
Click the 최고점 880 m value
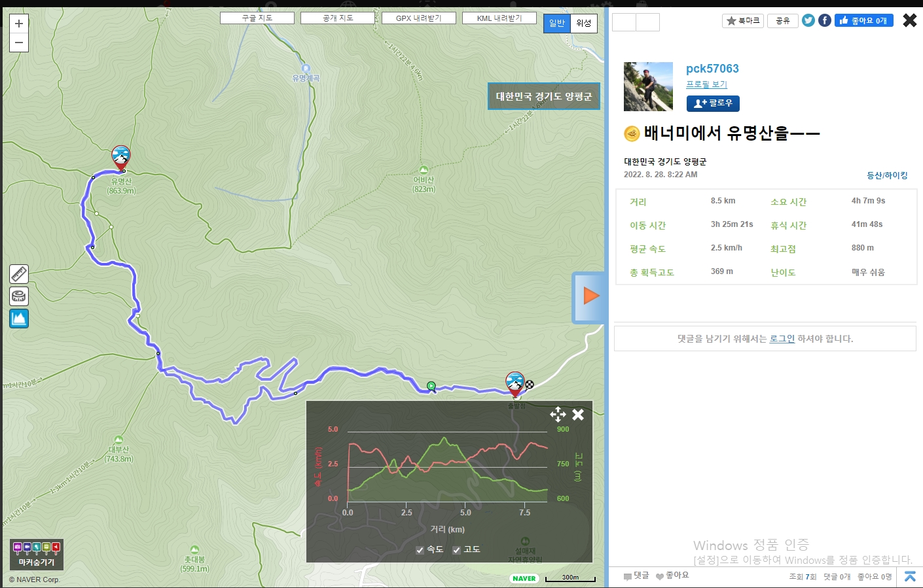(862, 248)
